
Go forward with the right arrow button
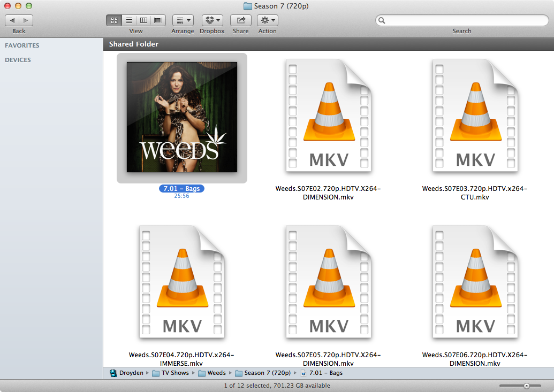pyautogui.click(x=26, y=20)
